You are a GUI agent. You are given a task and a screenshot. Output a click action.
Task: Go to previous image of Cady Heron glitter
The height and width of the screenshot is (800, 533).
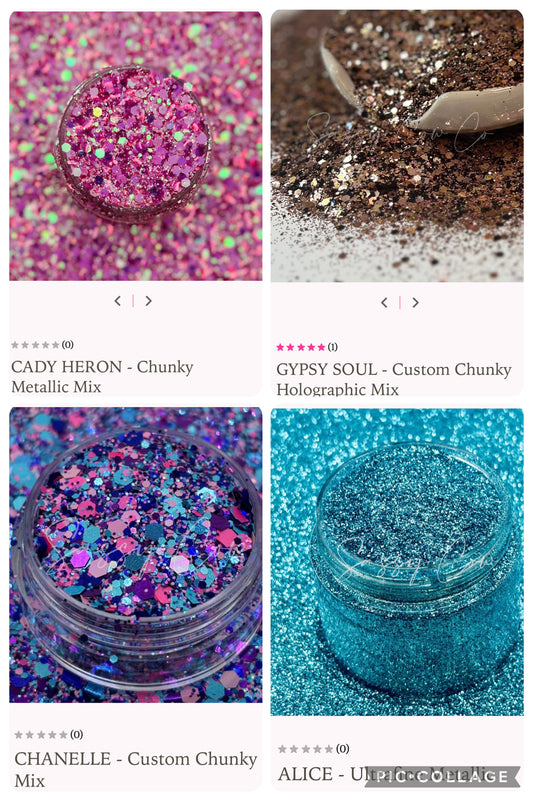click(118, 301)
